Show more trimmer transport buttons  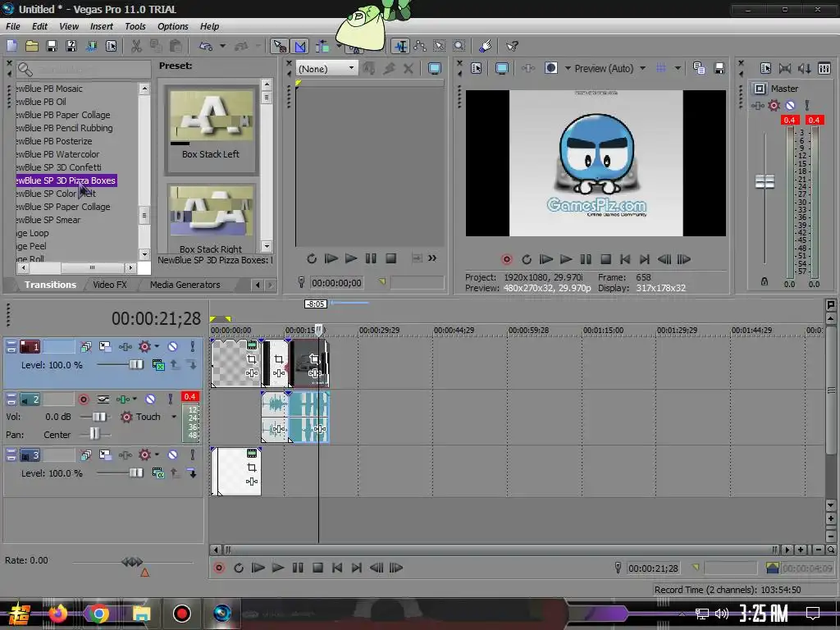431,258
